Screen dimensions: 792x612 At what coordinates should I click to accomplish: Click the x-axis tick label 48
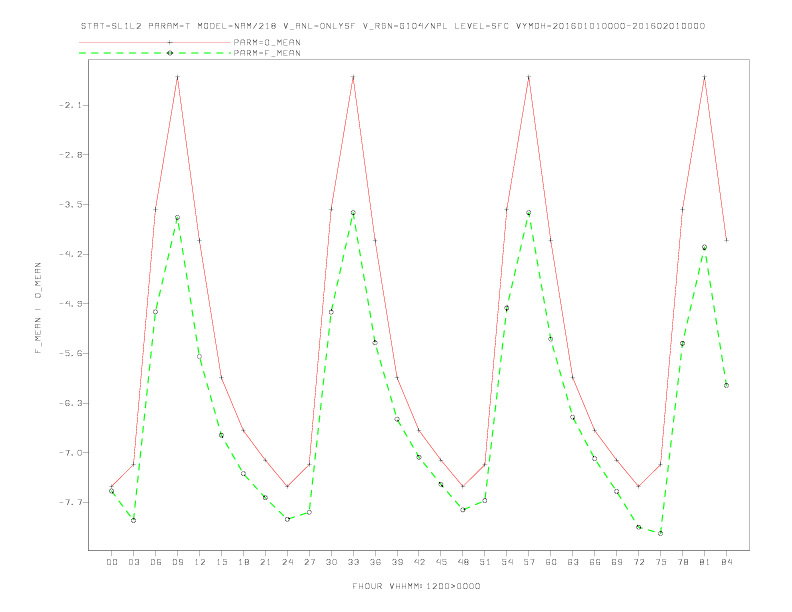click(463, 562)
